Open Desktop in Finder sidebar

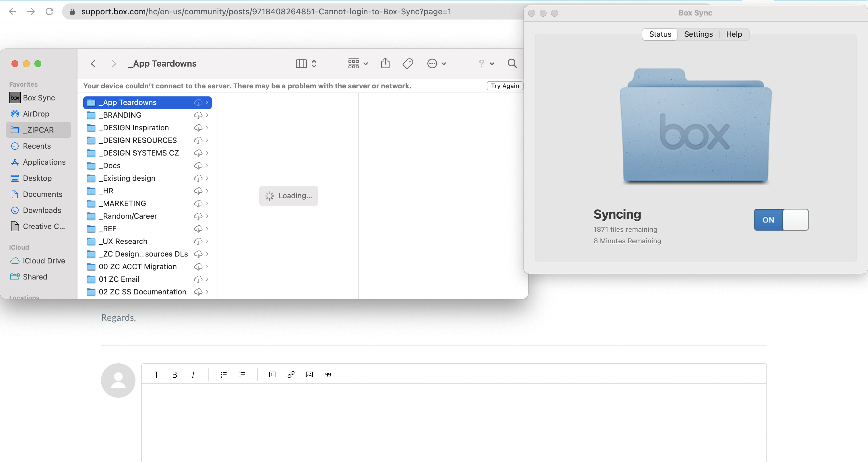(38, 178)
